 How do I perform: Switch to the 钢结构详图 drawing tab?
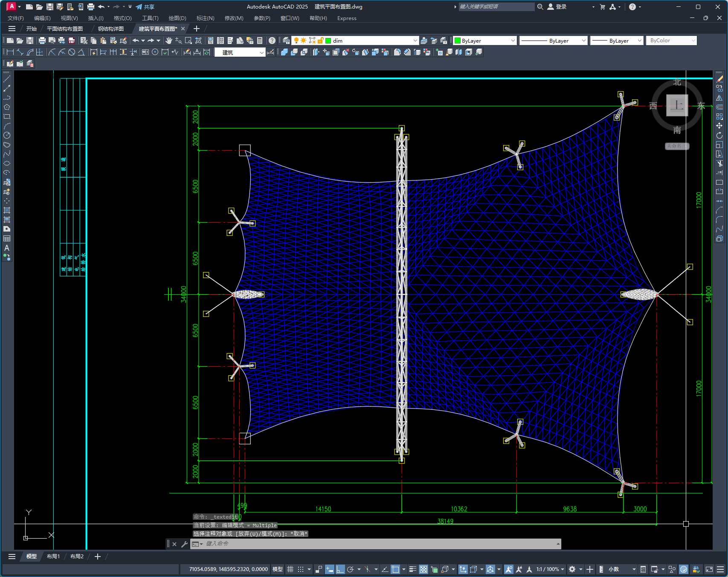pyautogui.click(x=110, y=29)
